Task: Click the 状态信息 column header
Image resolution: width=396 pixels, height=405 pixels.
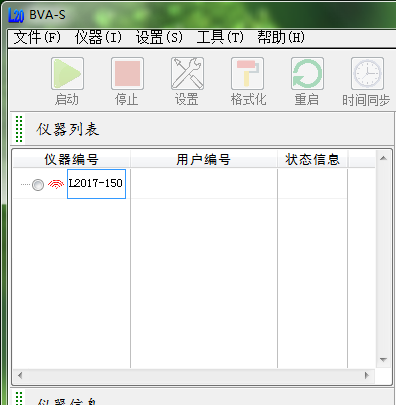Action: coord(313,159)
